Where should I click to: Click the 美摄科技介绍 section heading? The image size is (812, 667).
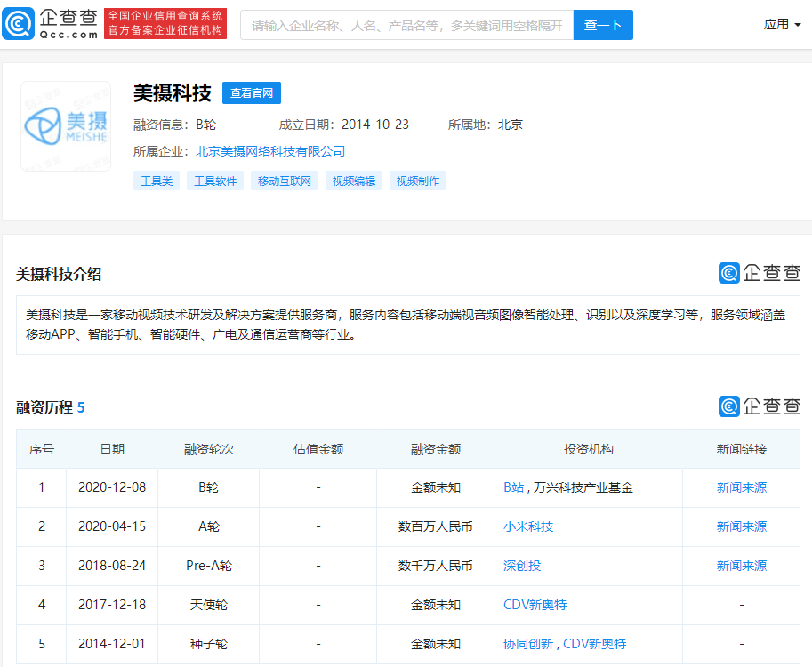click(59, 274)
